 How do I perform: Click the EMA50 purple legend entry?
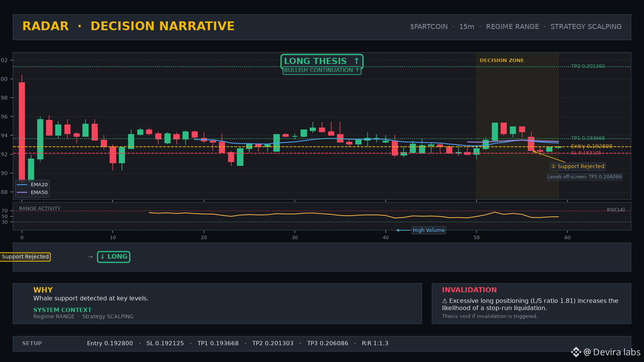(33, 192)
